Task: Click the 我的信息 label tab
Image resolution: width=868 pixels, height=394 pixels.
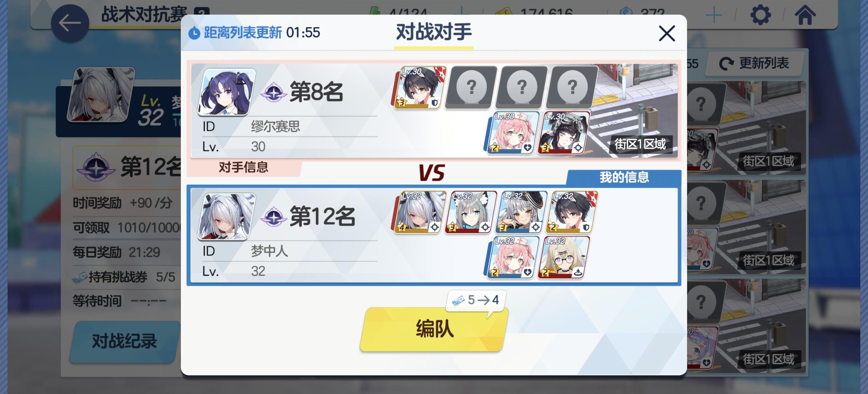Action: click(624, 177)
